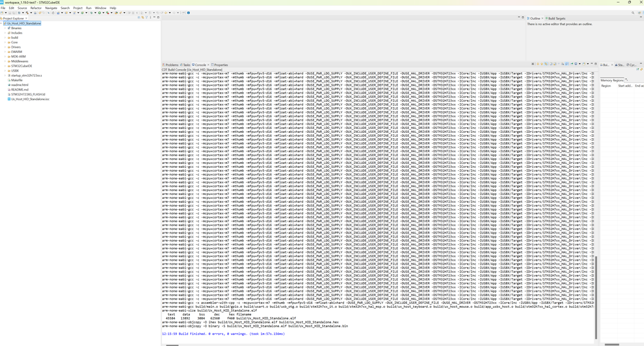The image size is (644, 346).
Task: Open Display Selected Console dropdown arrow
Action: (579, 64)
